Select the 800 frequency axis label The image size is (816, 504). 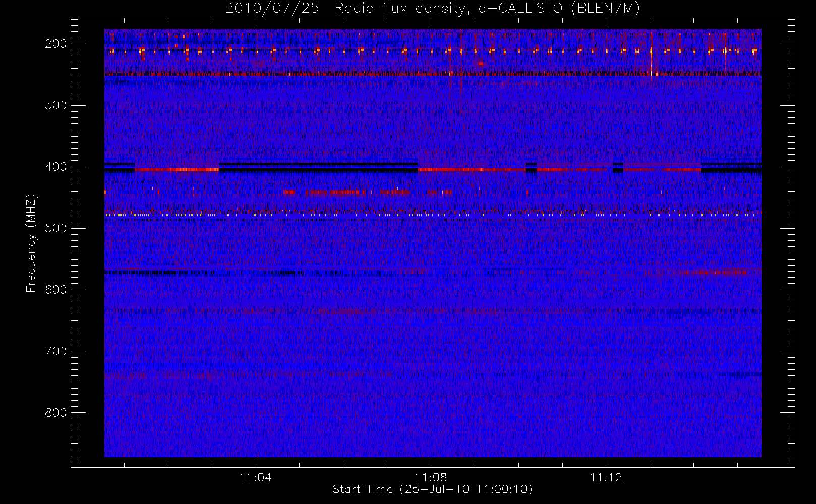56,413
